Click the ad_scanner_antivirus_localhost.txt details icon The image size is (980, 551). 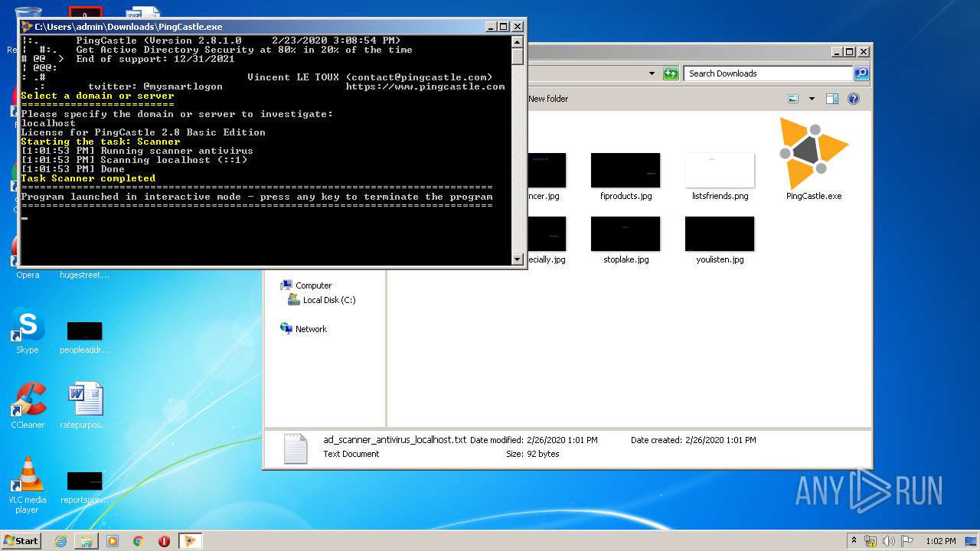296,448
